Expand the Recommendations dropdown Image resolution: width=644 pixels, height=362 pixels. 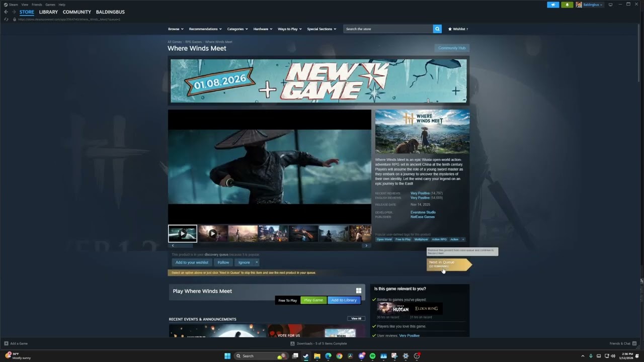[x=205, y=29]
